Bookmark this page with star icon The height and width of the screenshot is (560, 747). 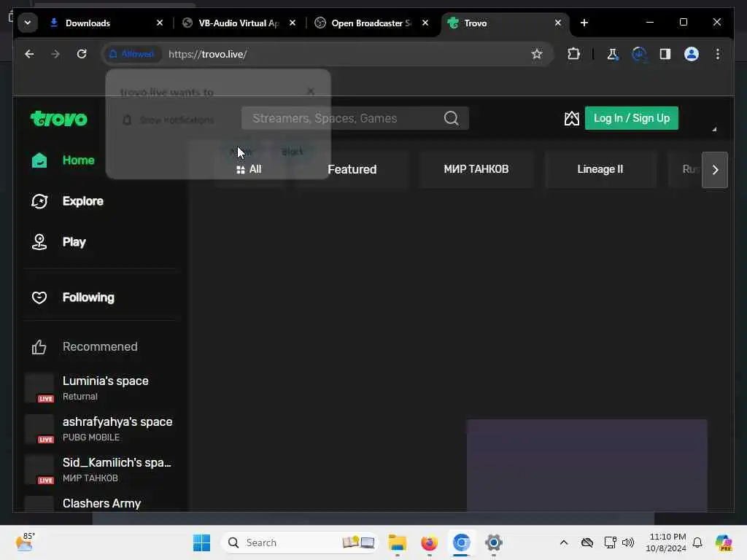pyautogui.click(x=537, y=54)
